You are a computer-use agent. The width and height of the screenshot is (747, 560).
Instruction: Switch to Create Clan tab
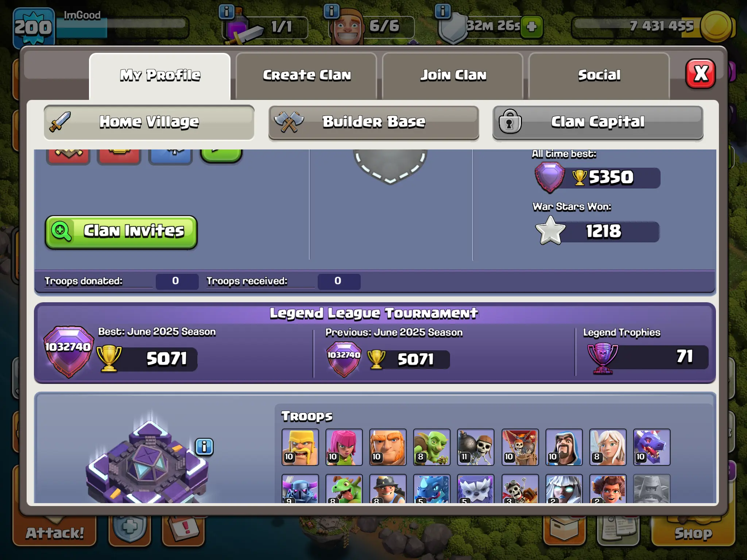click(306, 75)
